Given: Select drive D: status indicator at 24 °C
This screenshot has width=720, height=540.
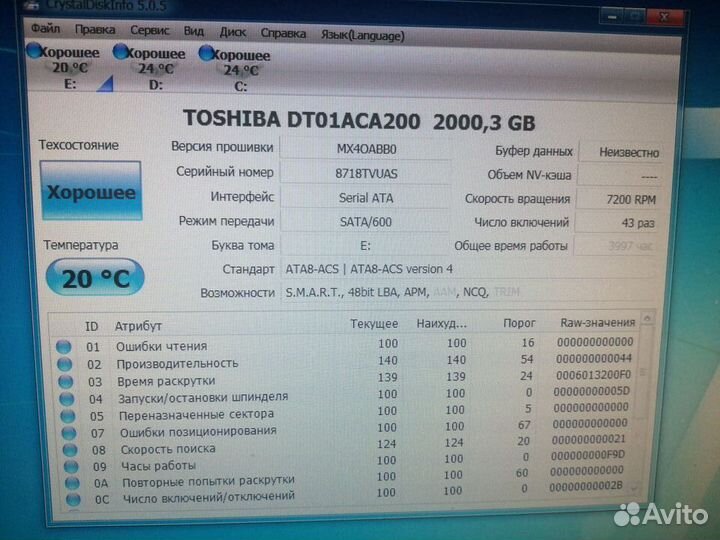Looking at the screenshot, I should (x=149, y=69).
